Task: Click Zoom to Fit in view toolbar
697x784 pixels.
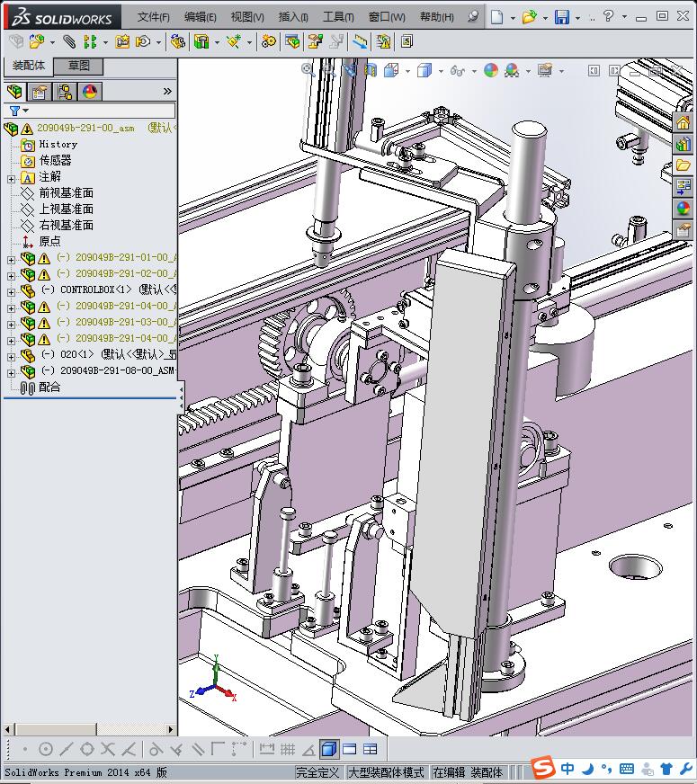Action: coord(308,69)
